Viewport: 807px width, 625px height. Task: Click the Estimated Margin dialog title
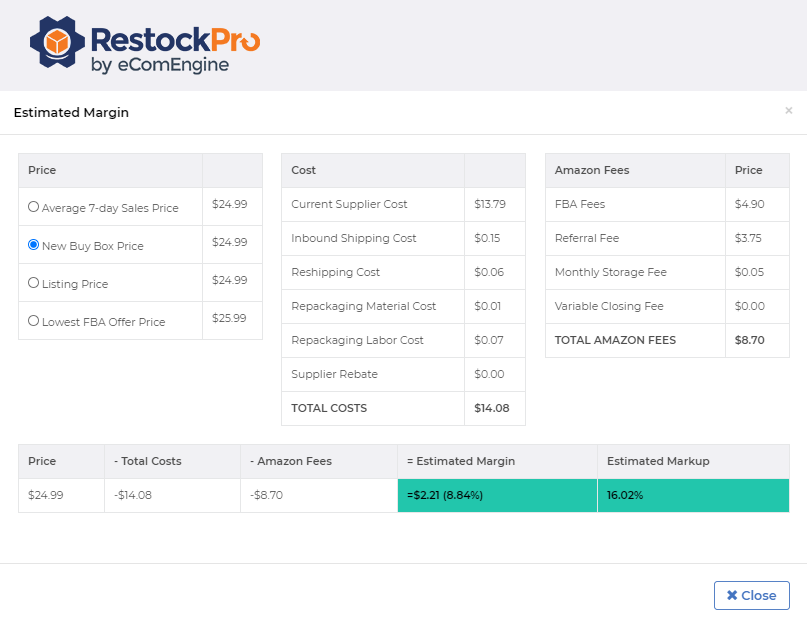(x=71, y=113)
